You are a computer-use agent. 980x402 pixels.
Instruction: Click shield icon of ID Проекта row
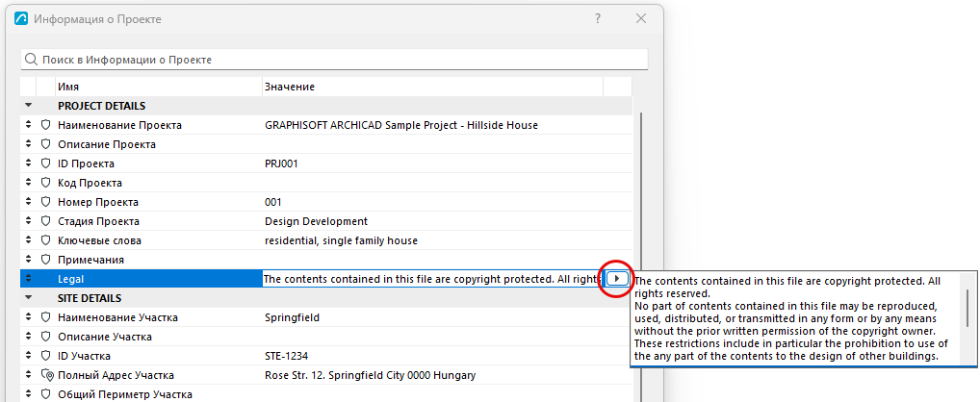(45, 163)
